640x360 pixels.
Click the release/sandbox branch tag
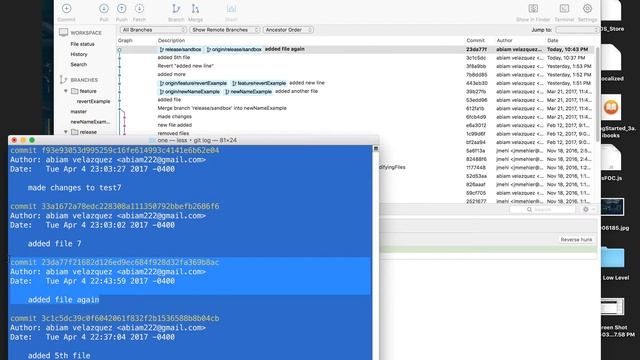(180, 49)
